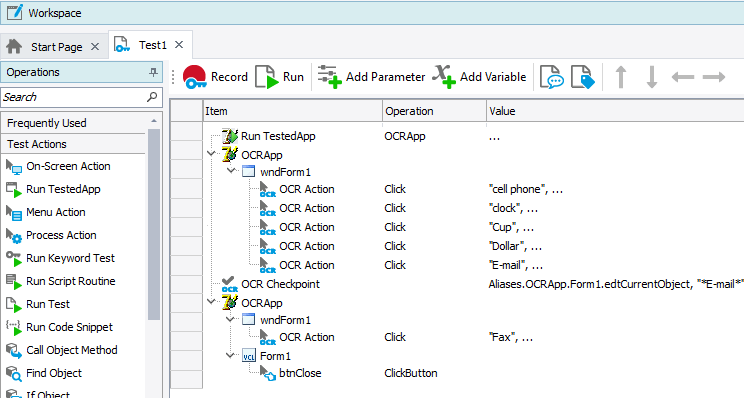The width and height of the screenshot is (744, 398).
Task: Close the Test1 tab
Action: tap(179, 45)
